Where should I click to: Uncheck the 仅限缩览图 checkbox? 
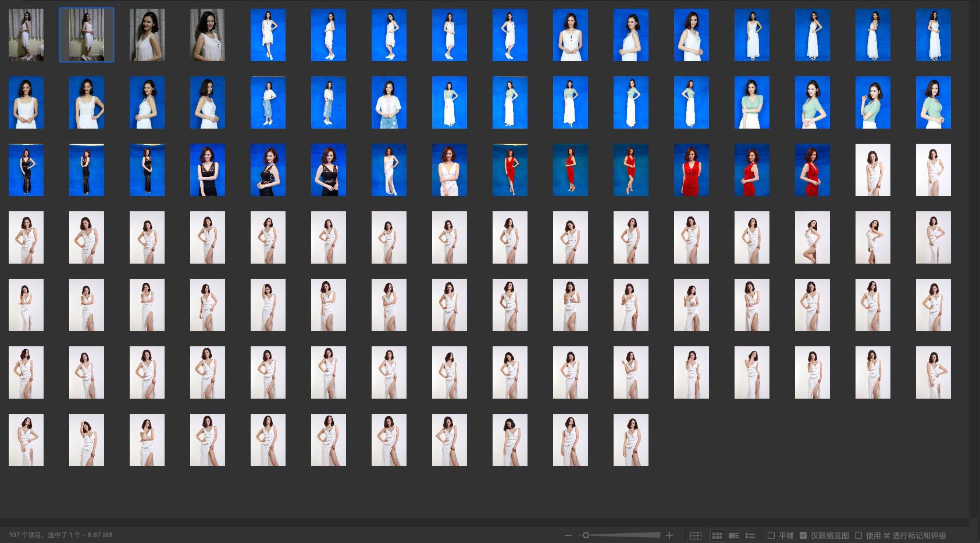click(x=803, y=535)
